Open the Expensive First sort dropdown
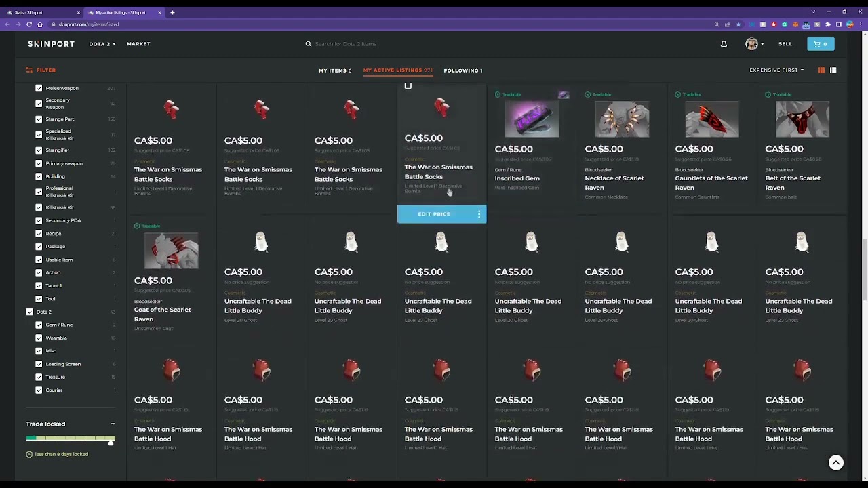 [776, 70]
